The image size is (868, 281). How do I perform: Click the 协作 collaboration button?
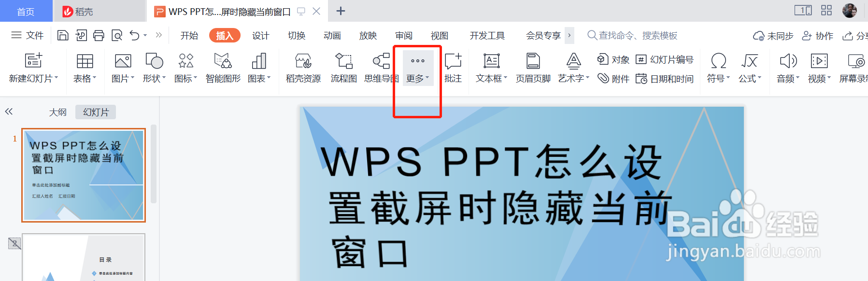tap(818, 36)
